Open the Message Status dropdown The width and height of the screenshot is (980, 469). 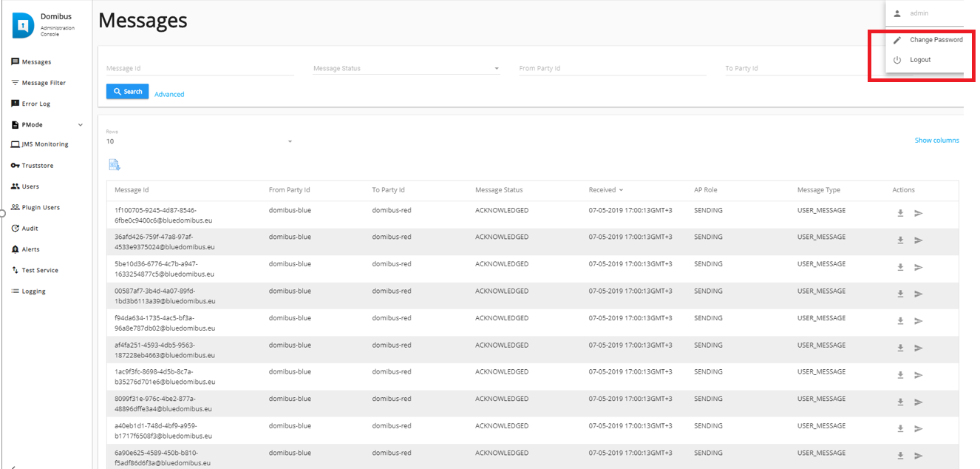point(406,68)
